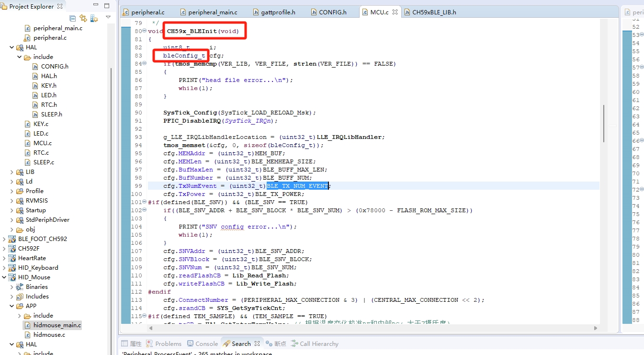Open MCU.c file in HAL folder
Screen dimensions: 644x355
click(x=42, y=143)
